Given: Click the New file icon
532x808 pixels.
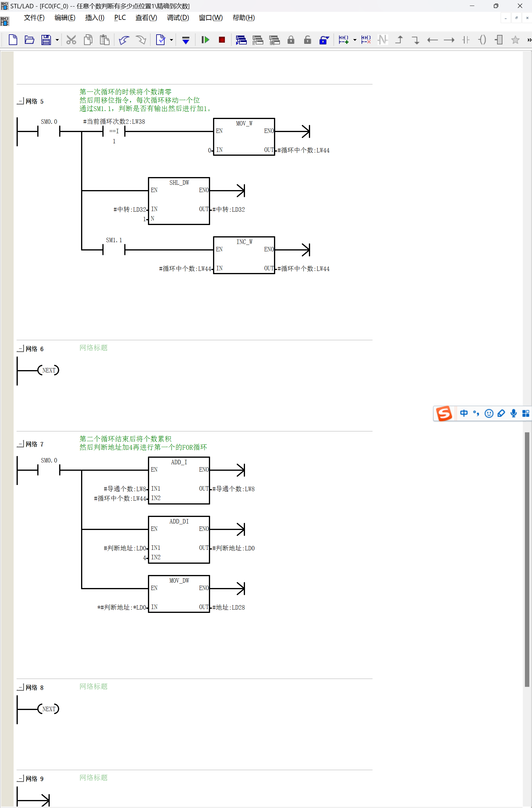Looking at the screenshot, I should [13, 40].
